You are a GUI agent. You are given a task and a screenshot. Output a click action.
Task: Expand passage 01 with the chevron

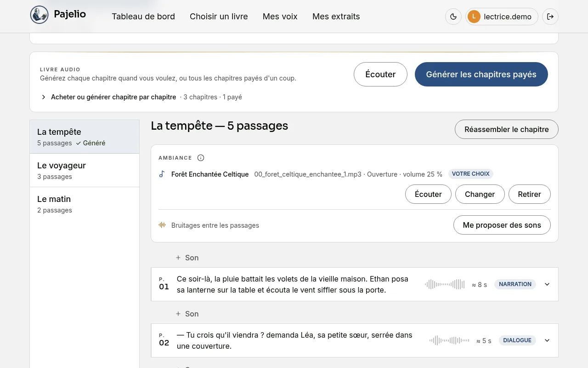pyautogui.click(x=547, y=284)
